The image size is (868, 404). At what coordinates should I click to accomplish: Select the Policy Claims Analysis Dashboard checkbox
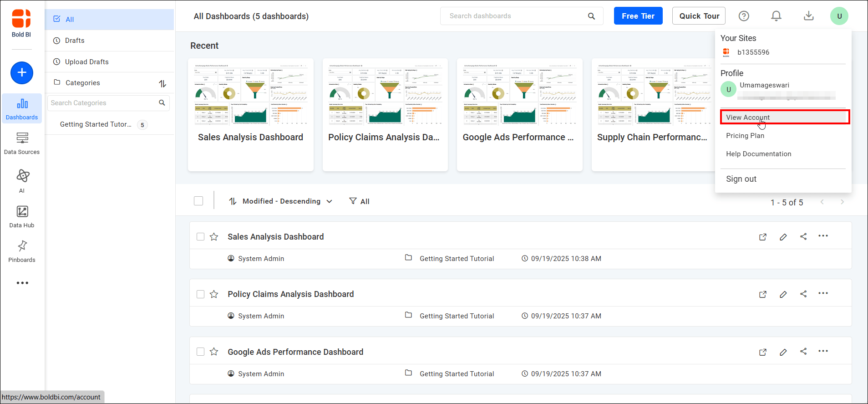(200, 294)
